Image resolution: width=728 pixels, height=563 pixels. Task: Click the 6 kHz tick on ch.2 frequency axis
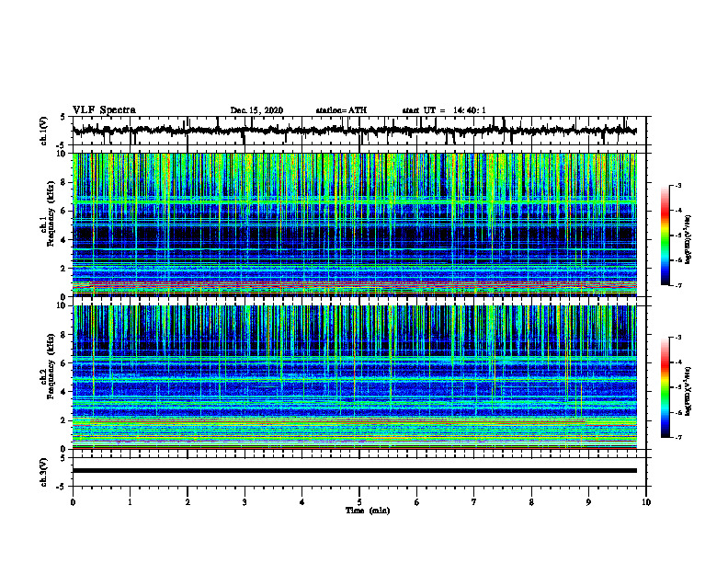(64, 363)
